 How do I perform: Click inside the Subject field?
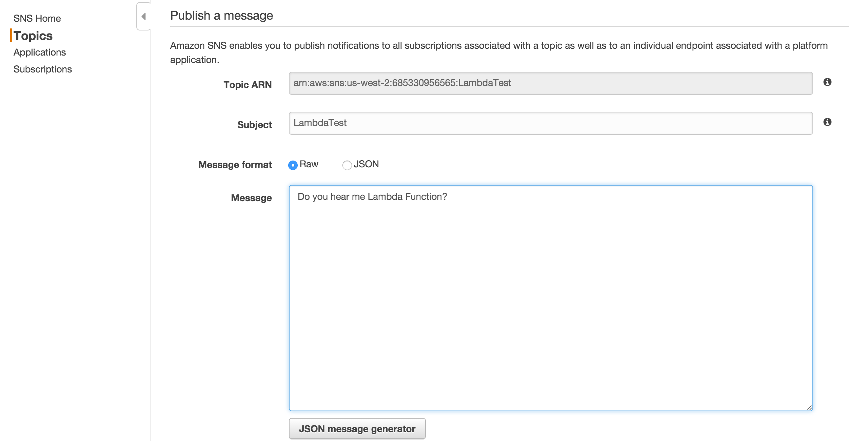pyautogui.click(x=475, y=123)
